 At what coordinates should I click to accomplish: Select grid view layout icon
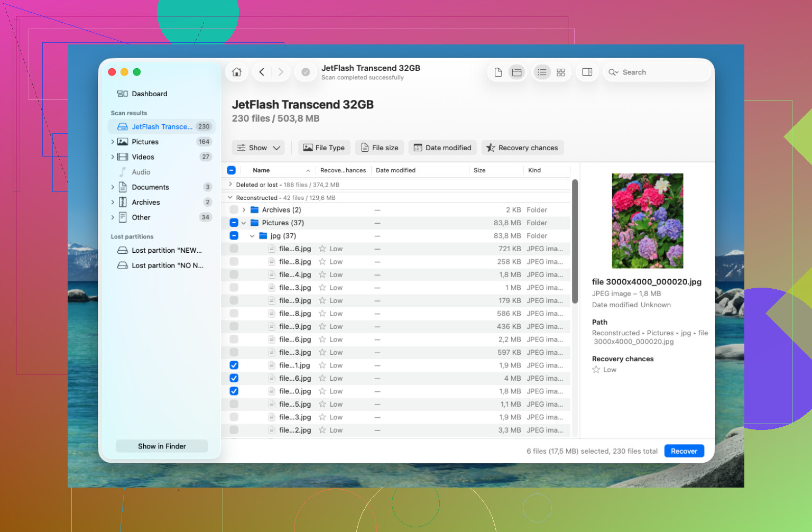tap(561, 72)
